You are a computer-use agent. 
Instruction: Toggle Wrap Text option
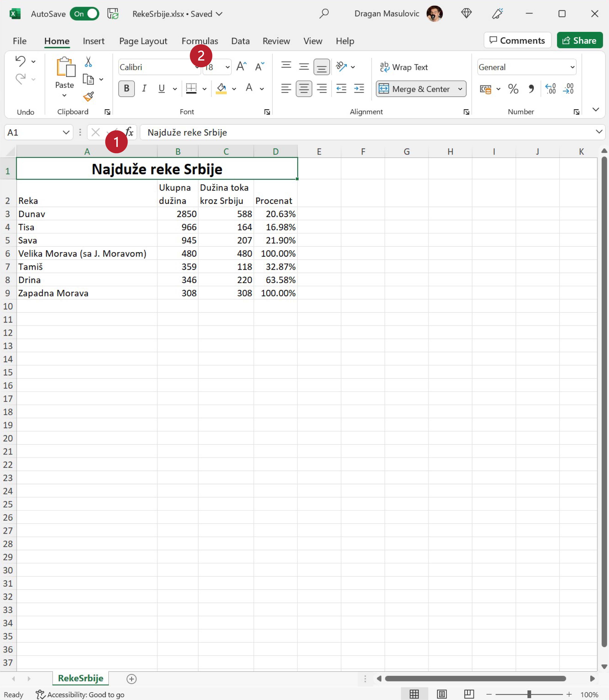[x=404, y=67]
